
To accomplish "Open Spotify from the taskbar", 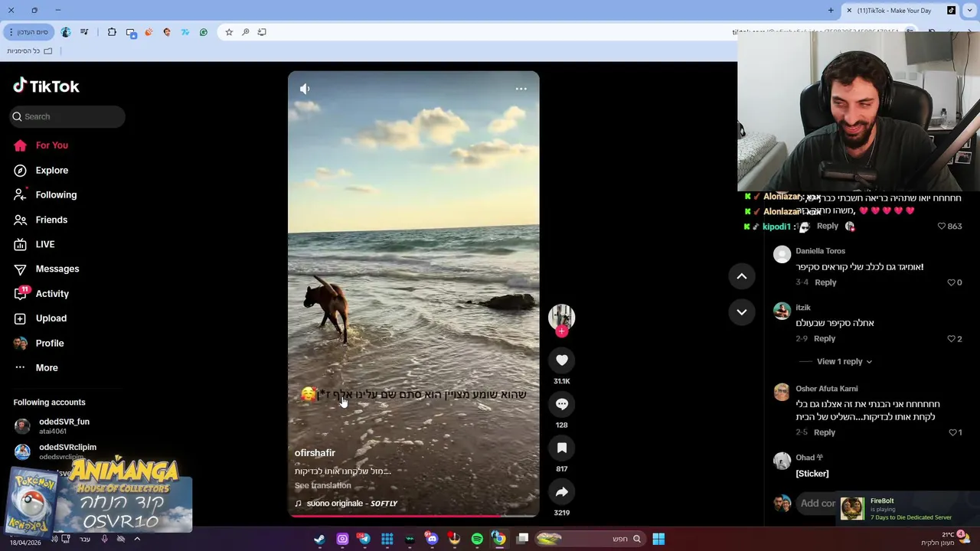I will (x=477, y=539).
